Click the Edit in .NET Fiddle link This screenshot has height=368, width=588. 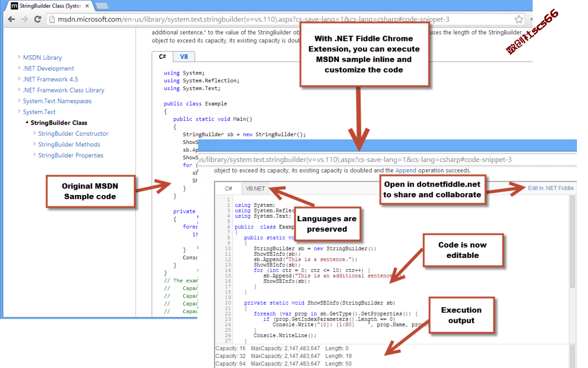click(x=551, y=188)
